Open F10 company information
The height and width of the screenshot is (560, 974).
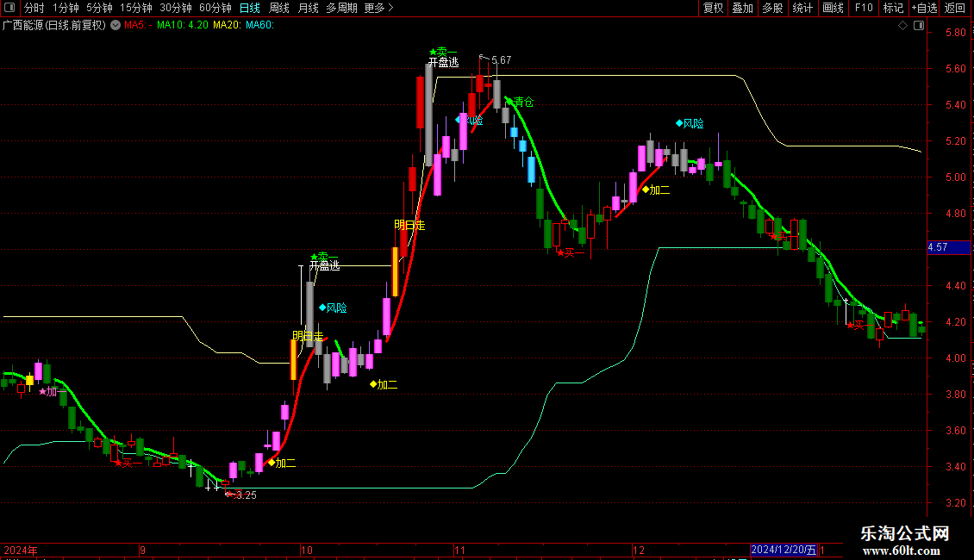tap(864, 8)
